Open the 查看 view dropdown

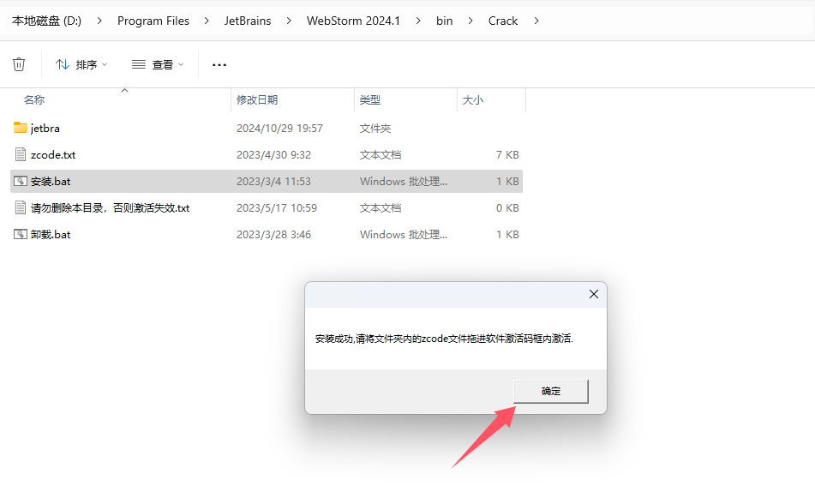click(x=158, y=64)
